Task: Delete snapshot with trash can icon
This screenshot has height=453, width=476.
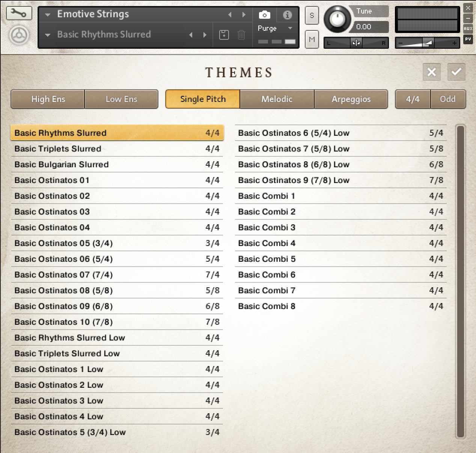Action: (x=241, y=35)
